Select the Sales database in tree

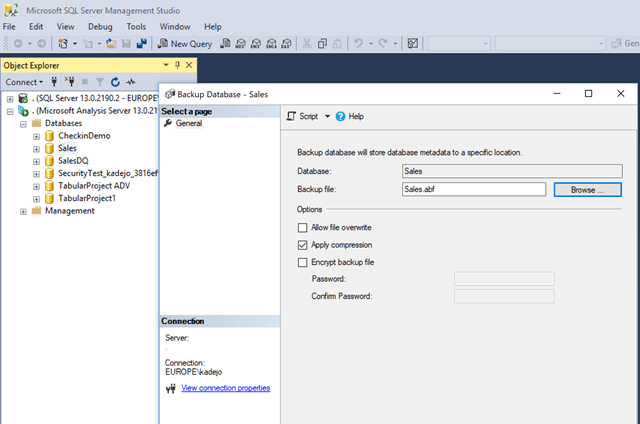[67, 148]
